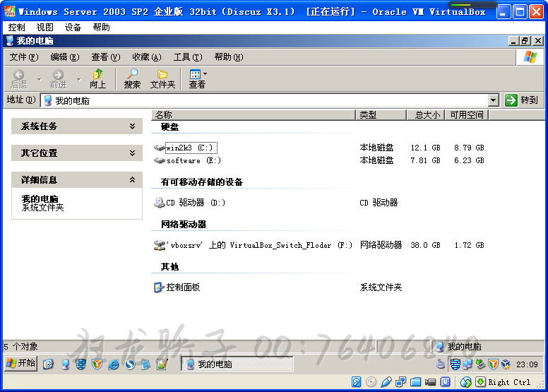The width and height of the screenshot is (548, 392).
Task: Open VirtualBox 帮助 menu
Action: tap(102, 28)
